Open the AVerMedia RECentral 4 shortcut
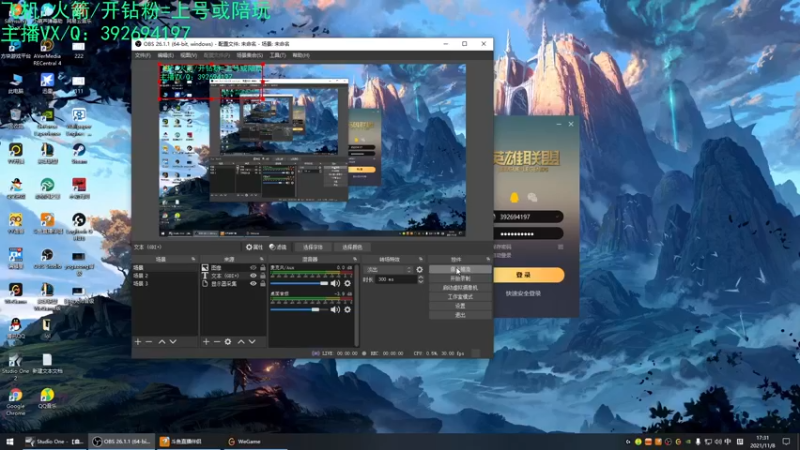This screenshot has width=800, height=450. coord(47,53)
